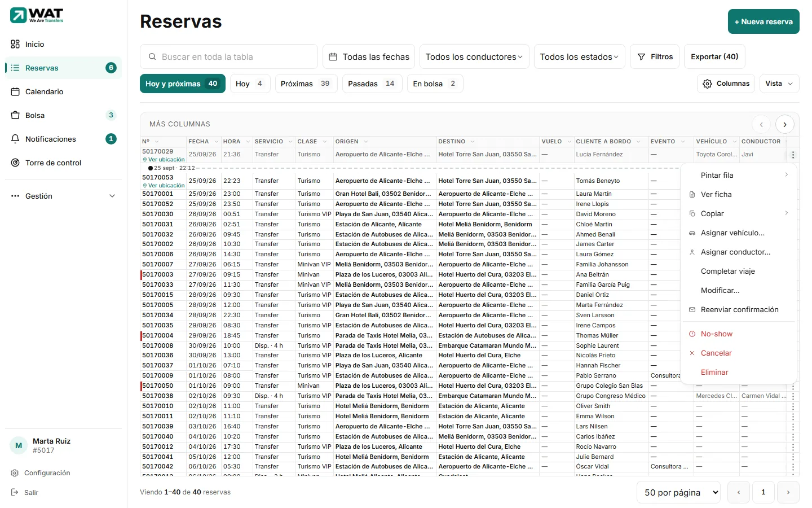Click the Toyota Corol... vehicle cell
Screen dimensions: 812x508
pos(716,154)
